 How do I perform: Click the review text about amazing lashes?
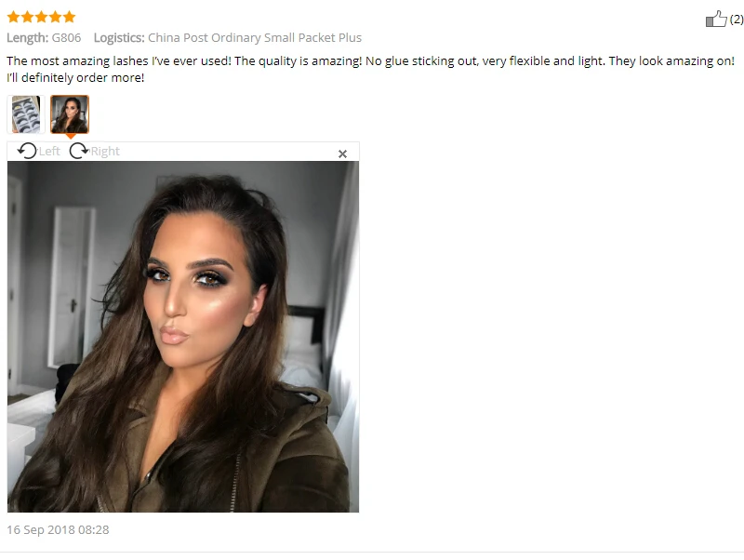tap(370, 69)
